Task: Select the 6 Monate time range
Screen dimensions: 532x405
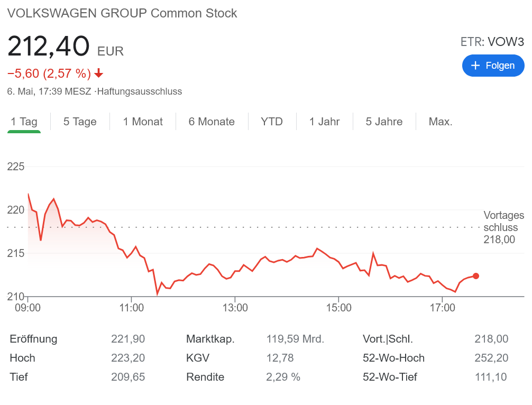Action: 212,122
